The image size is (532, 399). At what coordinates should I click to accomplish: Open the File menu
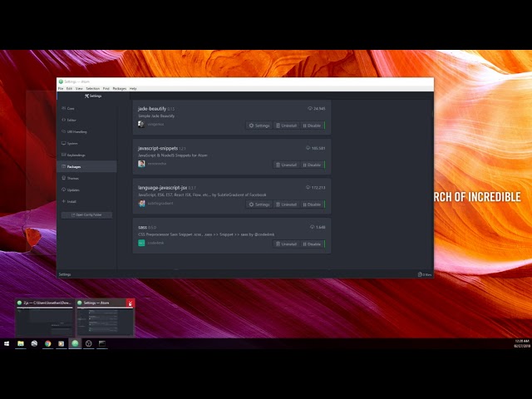point(61,89)
